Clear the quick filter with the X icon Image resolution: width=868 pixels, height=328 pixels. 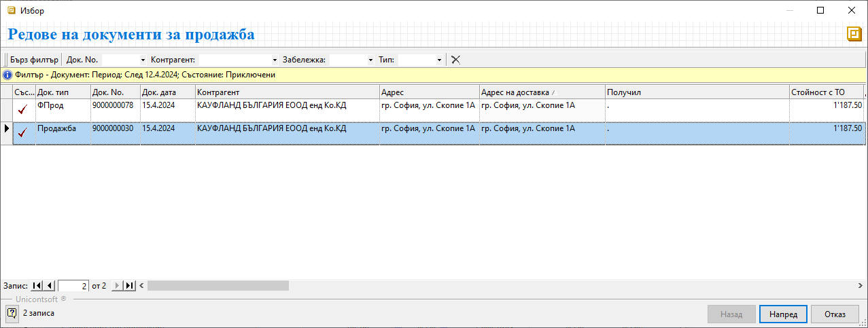455,60
